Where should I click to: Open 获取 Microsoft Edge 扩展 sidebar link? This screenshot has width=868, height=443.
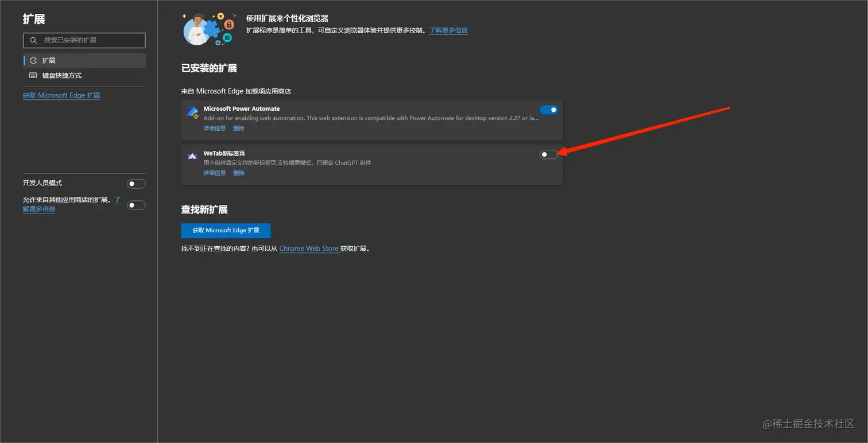61,95
